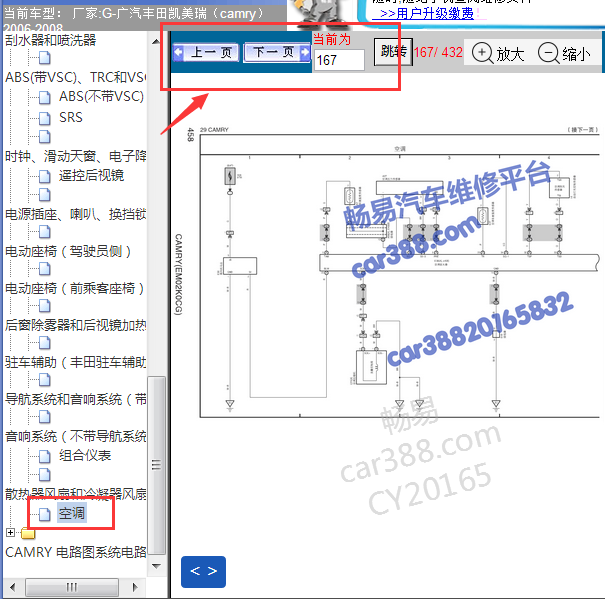This screenshot has width=605, height=599.
Task: Click tree panel scroll up arrow
Action: [x=156, y=41]
